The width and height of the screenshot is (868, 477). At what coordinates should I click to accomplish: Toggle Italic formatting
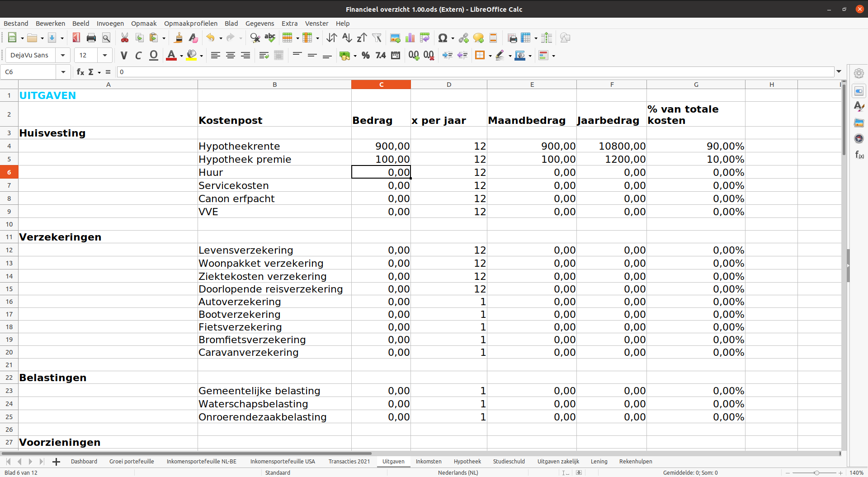coord(139,55)
